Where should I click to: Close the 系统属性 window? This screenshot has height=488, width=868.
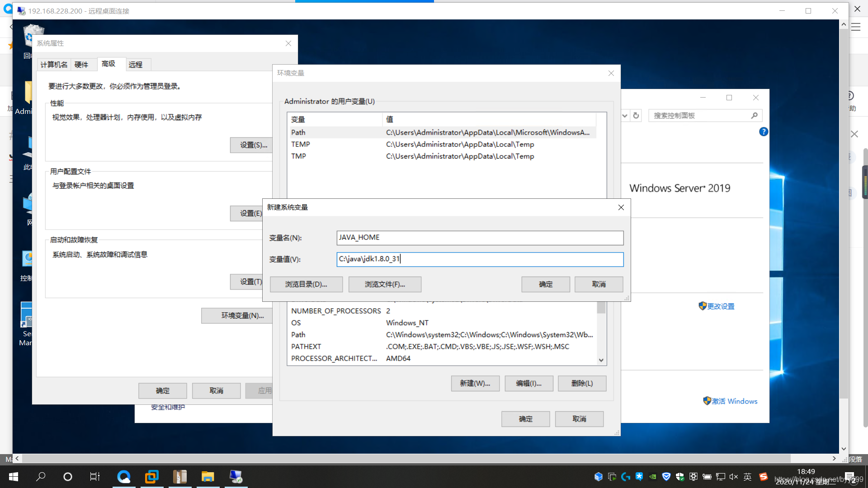(288, 43)
